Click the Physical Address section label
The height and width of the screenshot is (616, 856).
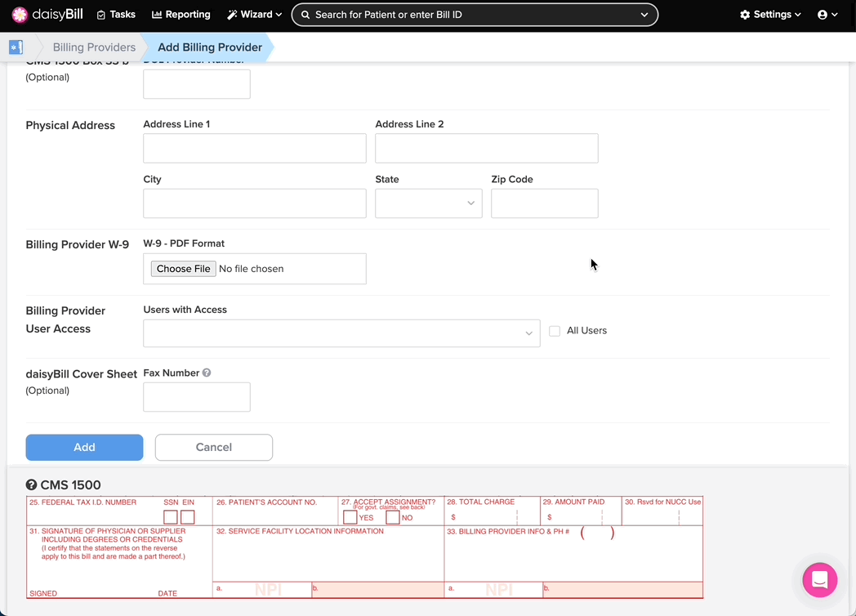pyautogui.click(x=70, y=125)
